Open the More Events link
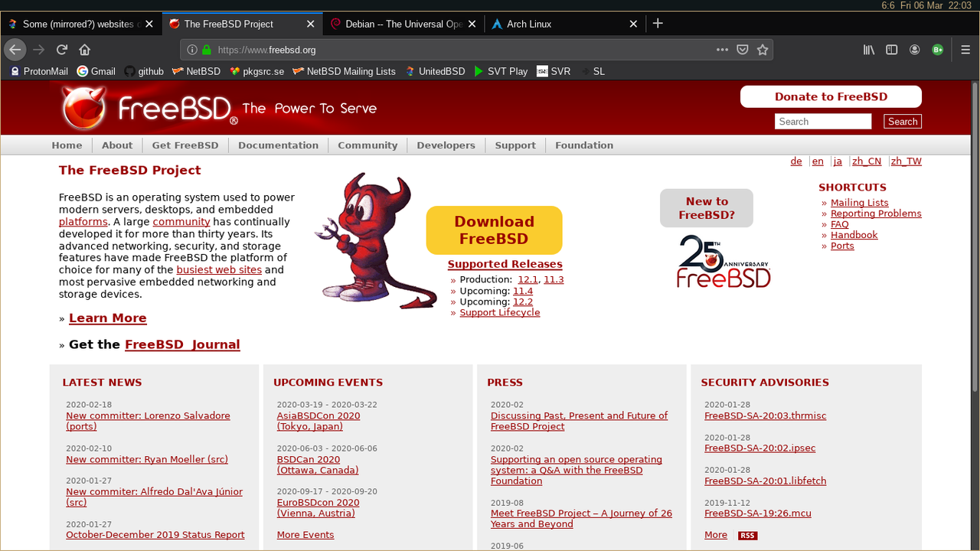Screen dimensions: 980x551 305,535
